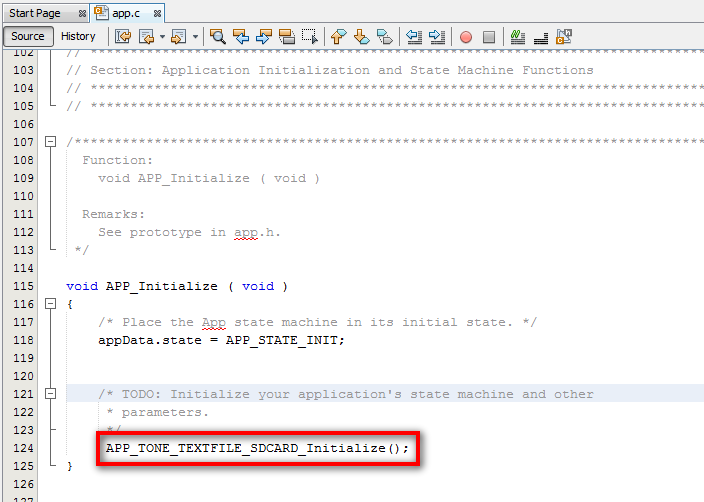Shift the current line right
The width and height of the screenshot is (704, 502).
tap(436, 37)
